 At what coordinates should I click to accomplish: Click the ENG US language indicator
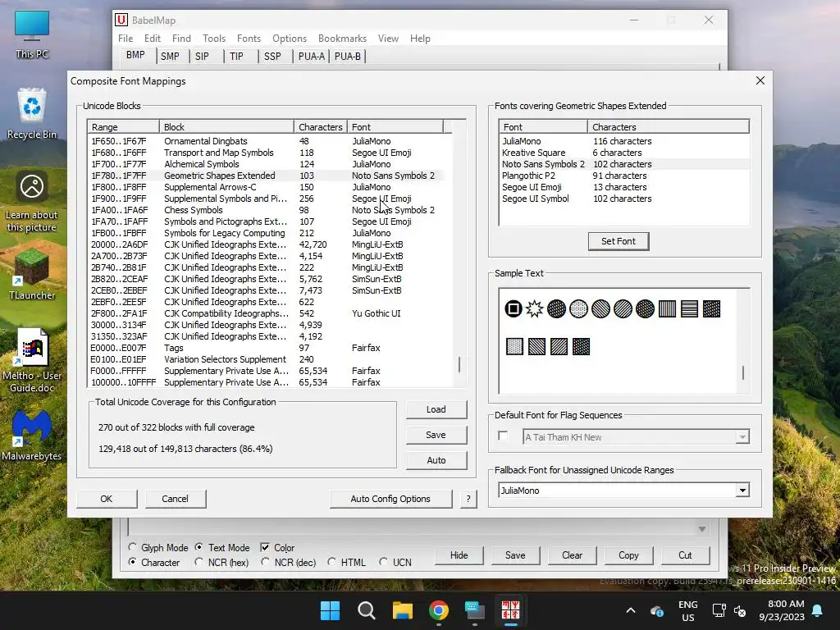coord(688,610)
